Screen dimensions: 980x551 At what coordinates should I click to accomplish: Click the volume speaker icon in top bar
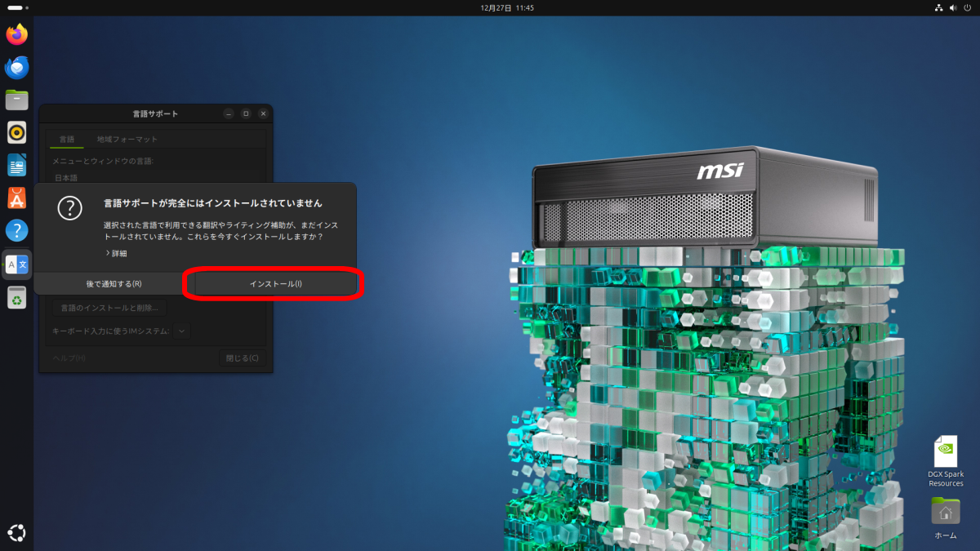[x=953, y=7]
